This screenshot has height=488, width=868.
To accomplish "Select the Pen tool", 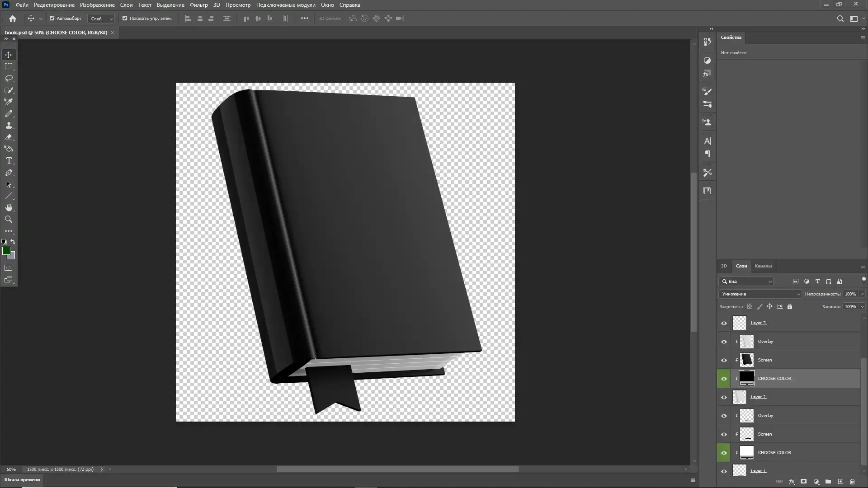I will click(x=9, y=173).
